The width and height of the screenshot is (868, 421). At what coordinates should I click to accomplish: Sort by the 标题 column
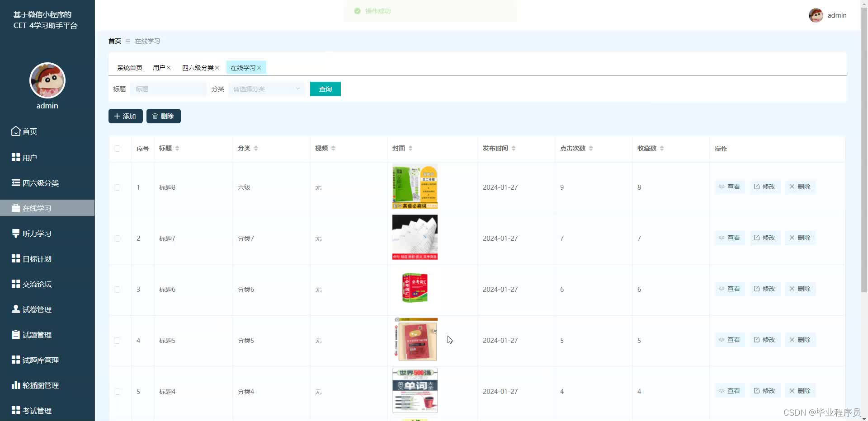tap(177, 149)
